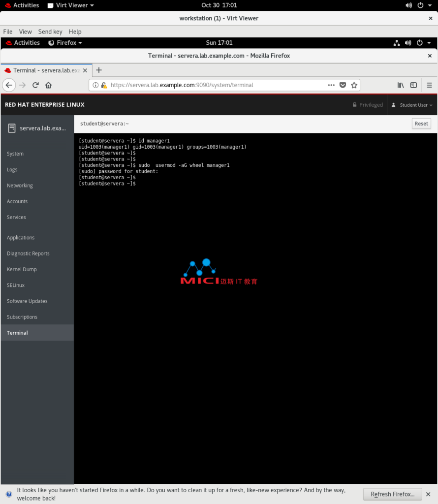The height and width of the screenshot is (504, 438).
Task: Click the Firefox forward arrow
Action: (x=22, y=85)
